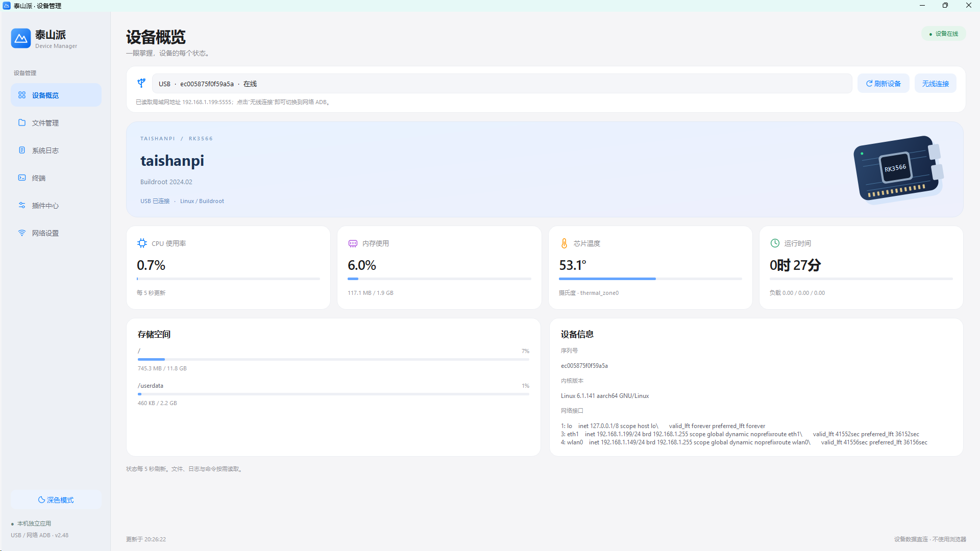Click the 117.1 MB / 1.9 GB text
The image size is (980, 551).
point(371,293)
